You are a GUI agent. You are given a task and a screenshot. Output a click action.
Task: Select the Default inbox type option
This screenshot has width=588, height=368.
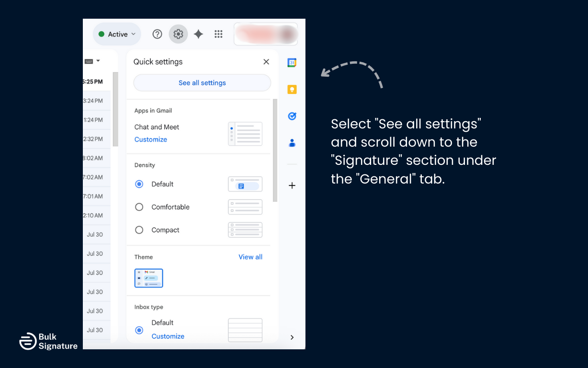139,330
